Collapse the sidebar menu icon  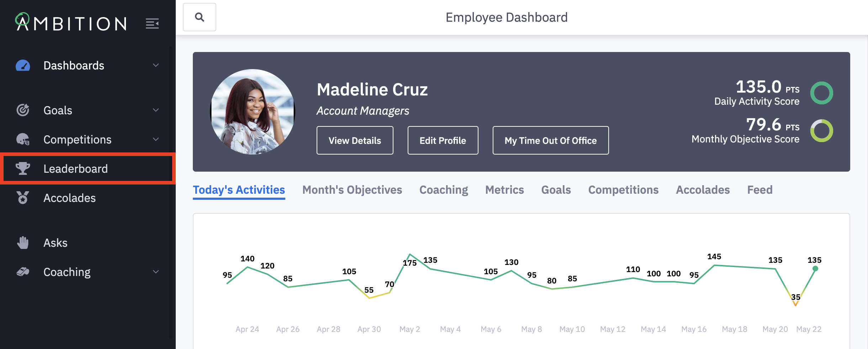pos(152,24)
